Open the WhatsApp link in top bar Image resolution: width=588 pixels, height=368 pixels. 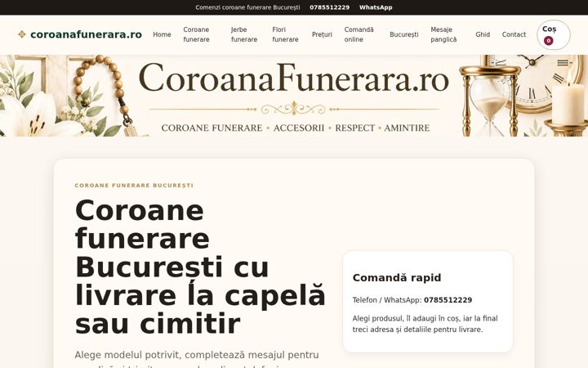[x=376, y=7]
